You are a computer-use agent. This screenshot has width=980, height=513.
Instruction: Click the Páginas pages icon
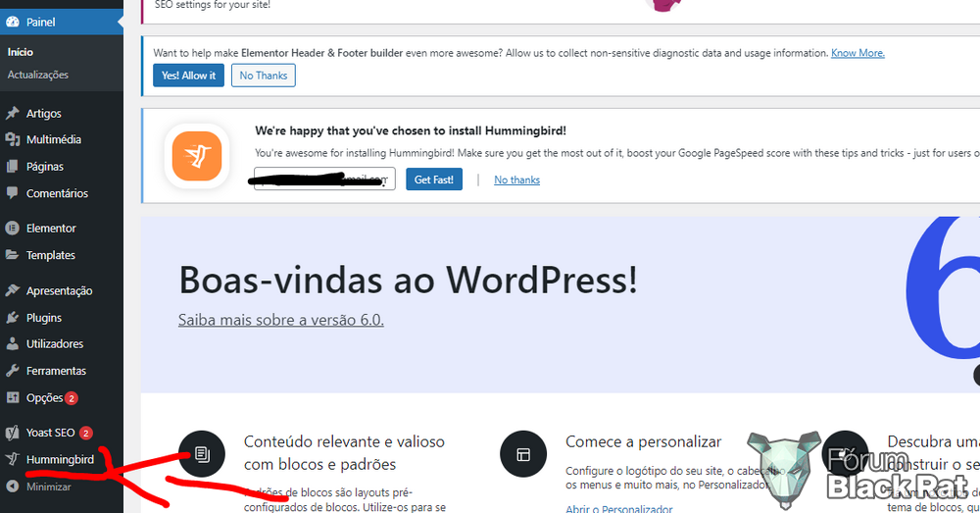(x=13, y=167)
